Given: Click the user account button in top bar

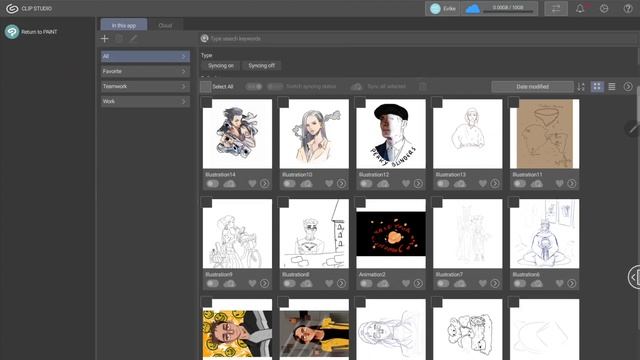Looking at the screenshot, I should [x=442, y=9].
